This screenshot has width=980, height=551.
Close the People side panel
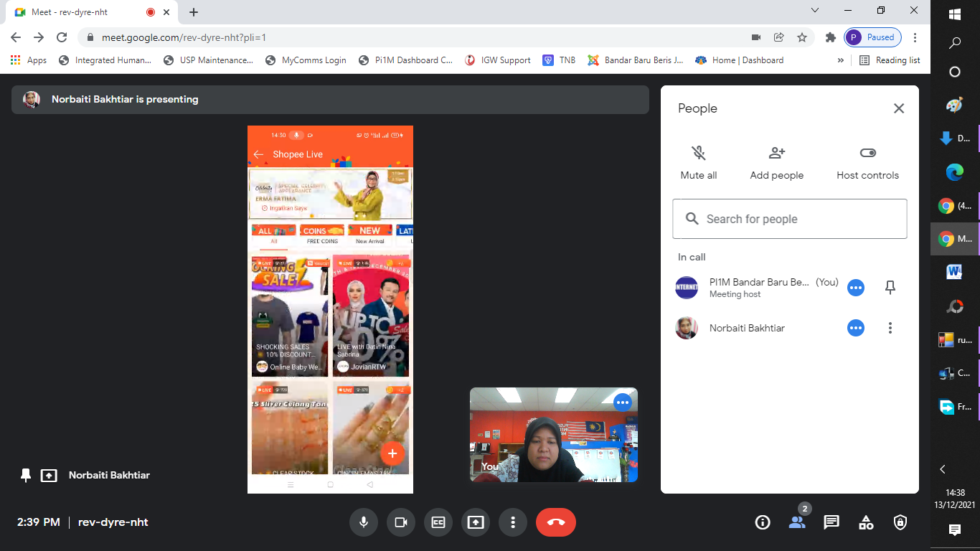point(898,108)
